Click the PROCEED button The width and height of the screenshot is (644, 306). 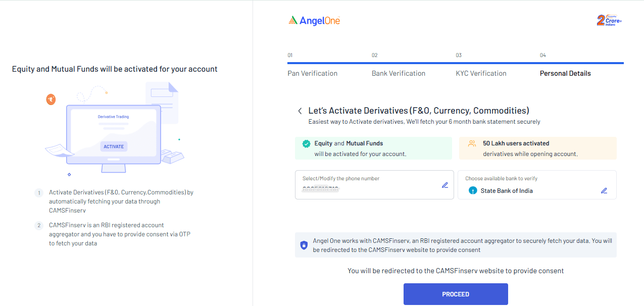point(456,294)
